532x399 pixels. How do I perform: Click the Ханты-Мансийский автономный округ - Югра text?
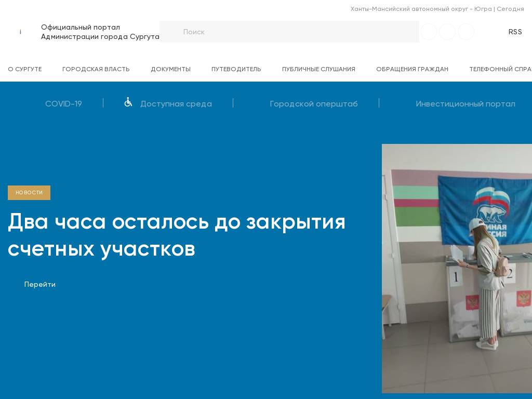click(421, 9)
